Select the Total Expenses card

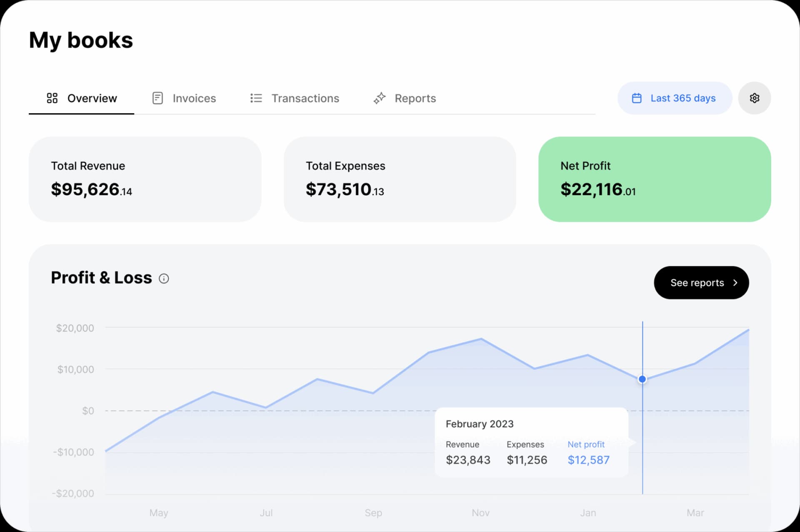coord(400,179)
